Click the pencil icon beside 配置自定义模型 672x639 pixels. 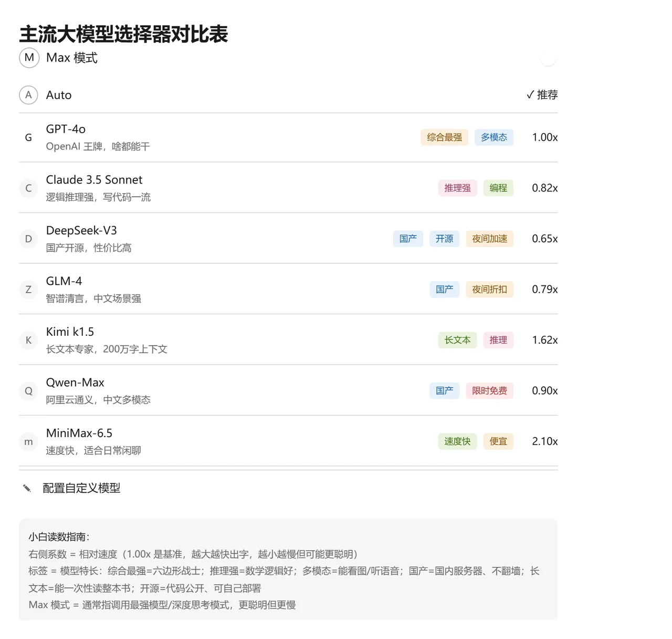(x=27, y=488)
